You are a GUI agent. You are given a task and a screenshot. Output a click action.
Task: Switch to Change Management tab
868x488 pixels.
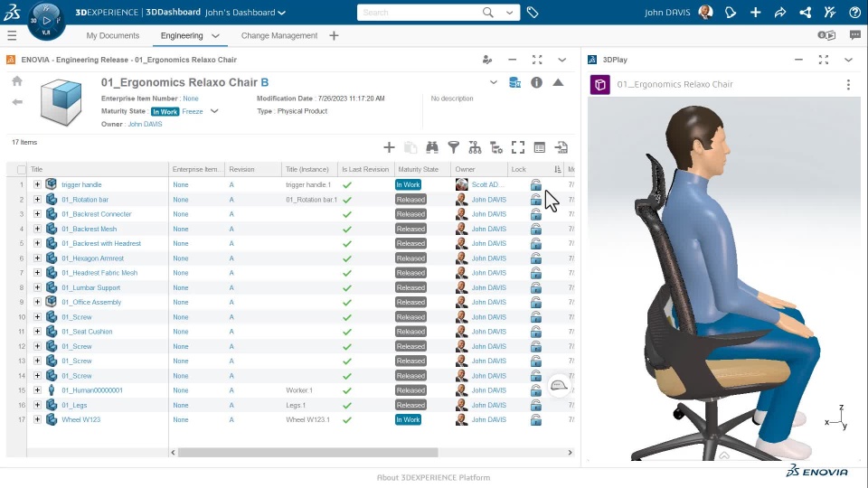pos(279,35)
